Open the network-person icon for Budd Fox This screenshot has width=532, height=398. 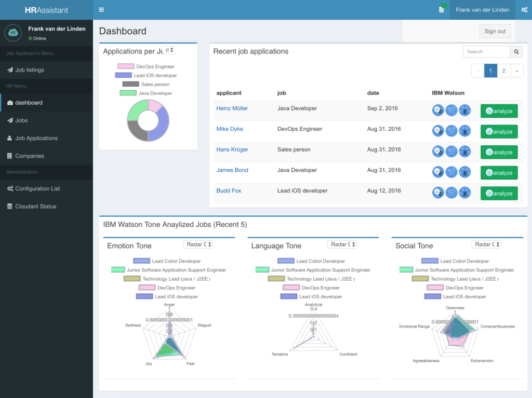[x=465, y=193]
